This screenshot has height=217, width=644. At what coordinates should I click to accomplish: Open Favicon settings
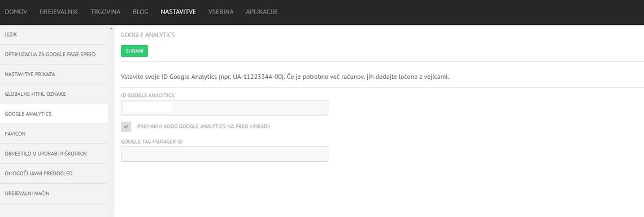(x=54, y=134)
